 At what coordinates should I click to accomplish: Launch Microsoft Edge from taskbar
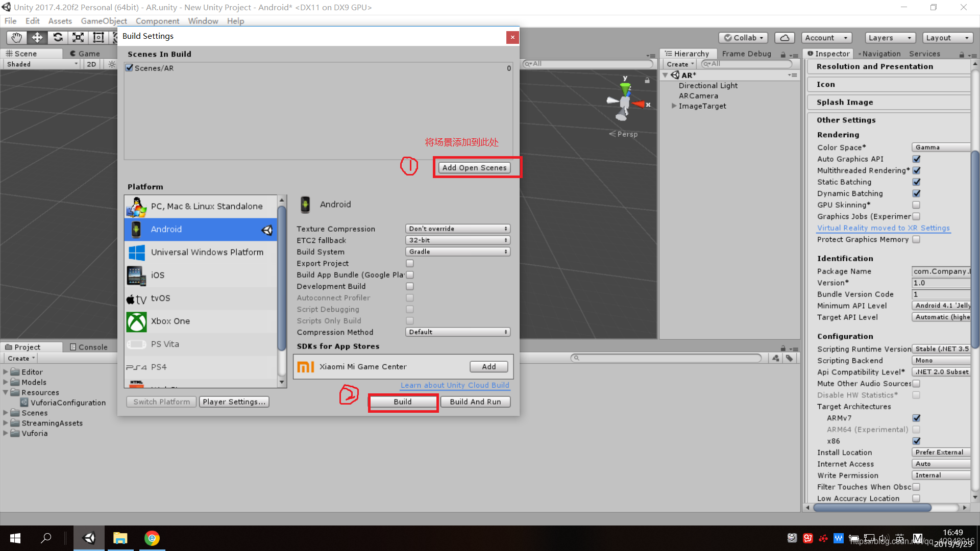[x=152, y=538]
